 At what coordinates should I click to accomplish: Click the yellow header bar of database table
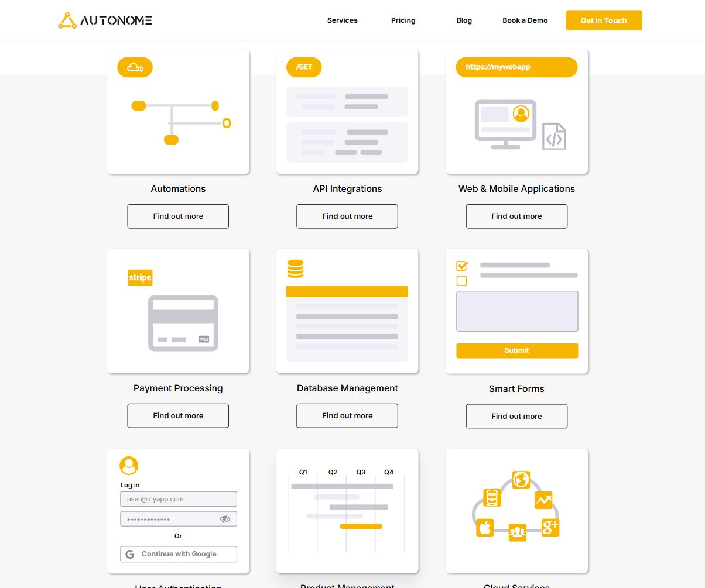(347, 291)
